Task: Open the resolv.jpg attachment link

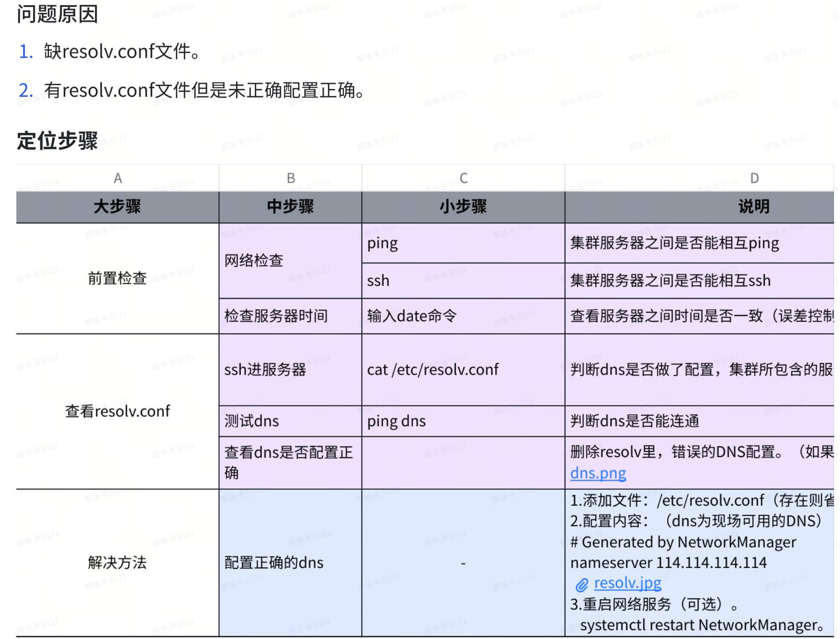Action: [x=627, y=583]
